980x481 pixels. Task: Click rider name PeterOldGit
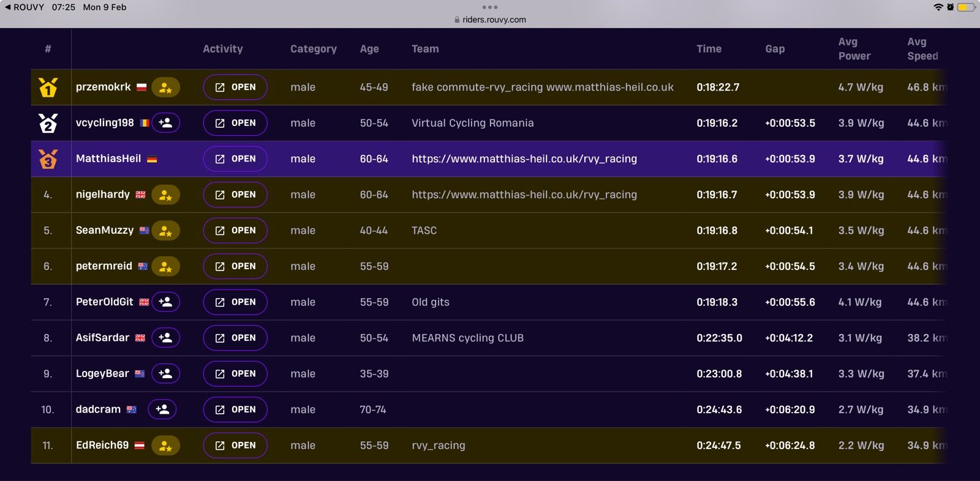[x=104, y=302]
